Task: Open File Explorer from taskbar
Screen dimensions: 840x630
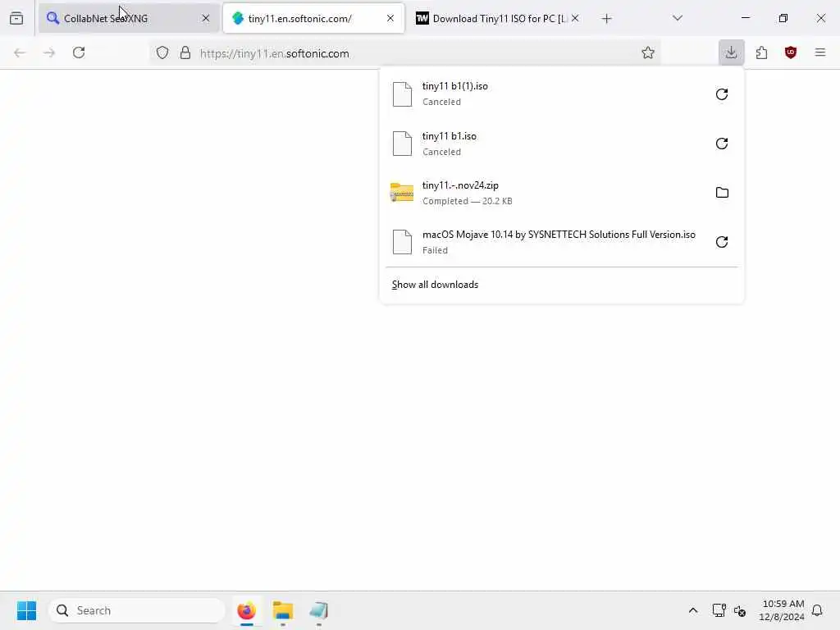Action: 282,610
